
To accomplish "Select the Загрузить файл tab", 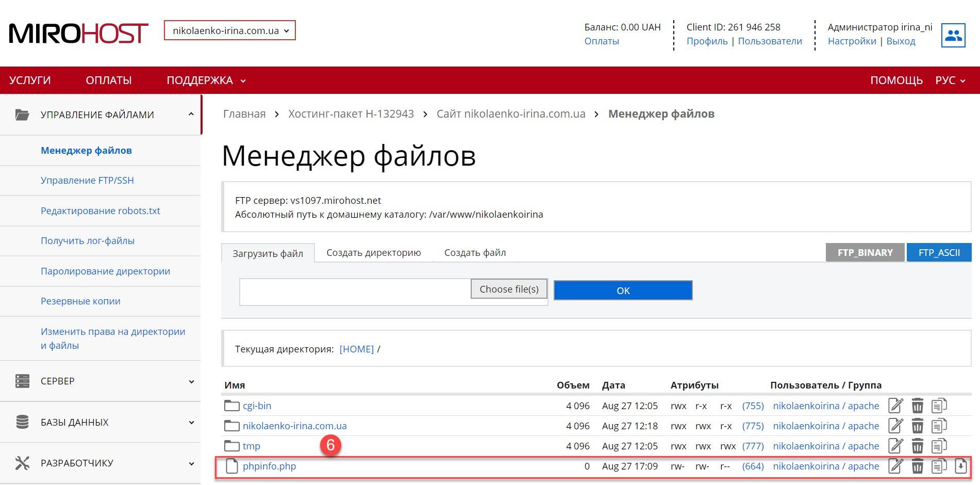I will coord(268,253).
